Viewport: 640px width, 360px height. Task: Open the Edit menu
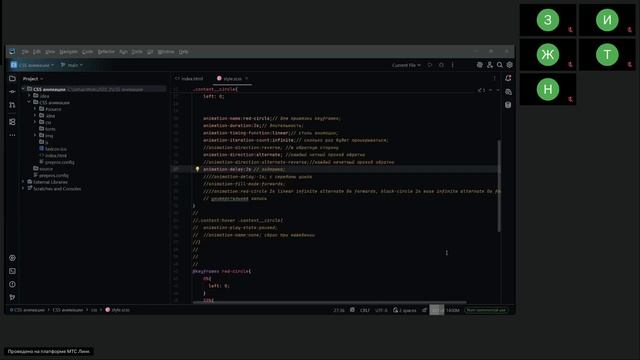click(37, 52)
